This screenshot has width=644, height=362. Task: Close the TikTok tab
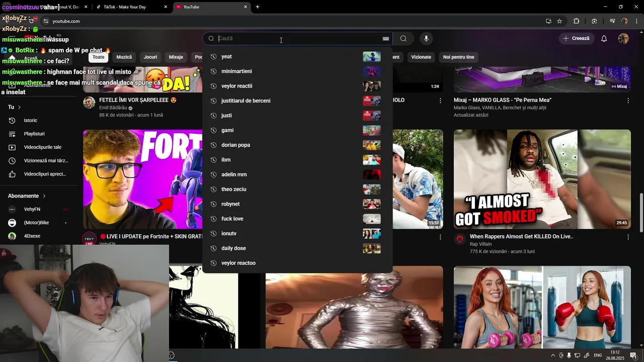tap(166, 7)
